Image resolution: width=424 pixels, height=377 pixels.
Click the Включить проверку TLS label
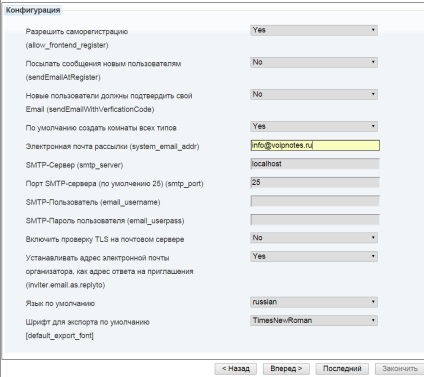click(105, 239)
